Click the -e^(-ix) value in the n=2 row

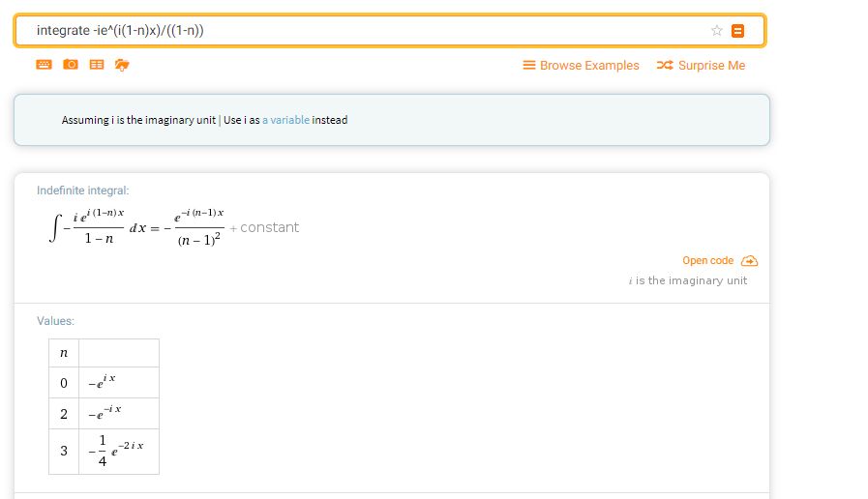coord(105,413)
